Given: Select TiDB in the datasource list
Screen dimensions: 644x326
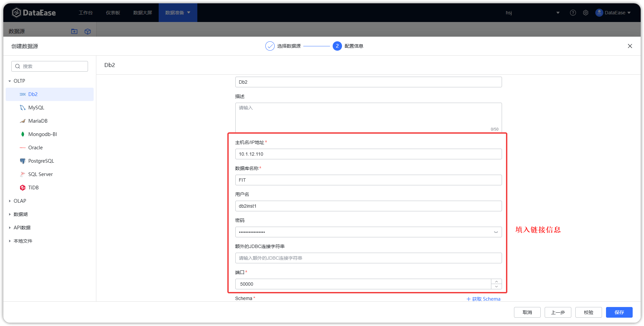Looking at the screenshot, I should click(x=50, y=188).
